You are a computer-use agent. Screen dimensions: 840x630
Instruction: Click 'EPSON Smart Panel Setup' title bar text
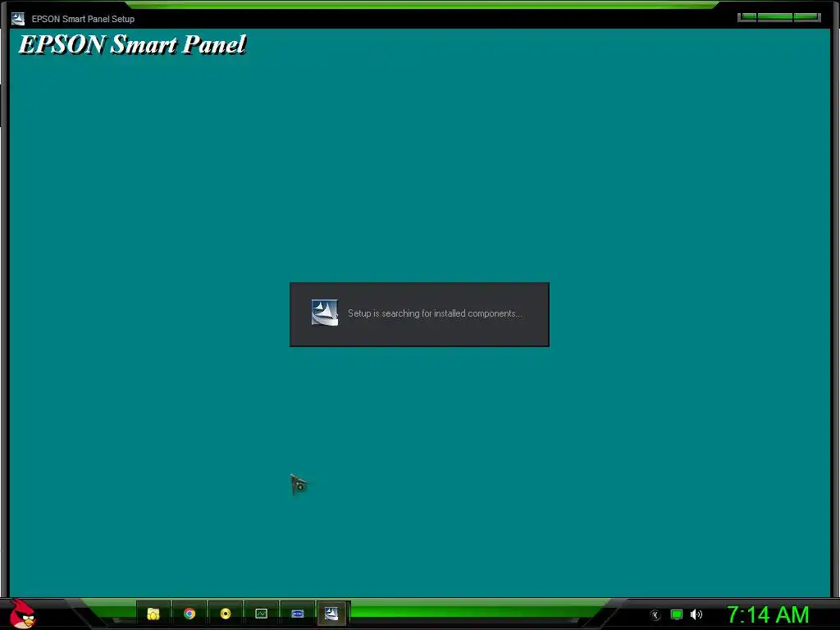(83, 19)
